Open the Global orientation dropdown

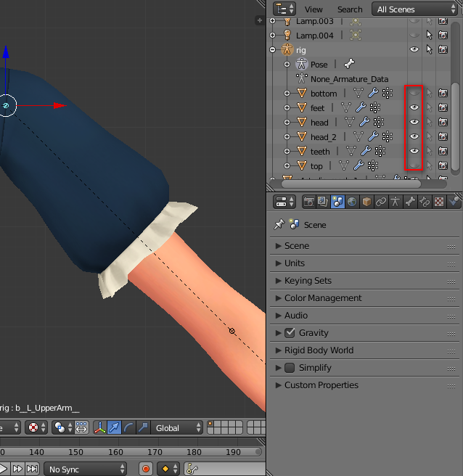click(177, 427)
